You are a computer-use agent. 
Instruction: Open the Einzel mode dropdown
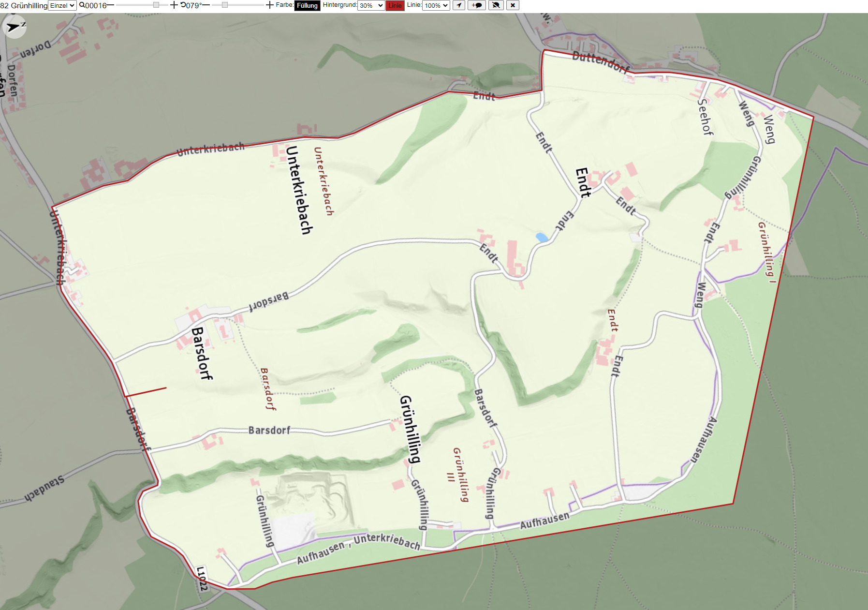pos(62,5)
